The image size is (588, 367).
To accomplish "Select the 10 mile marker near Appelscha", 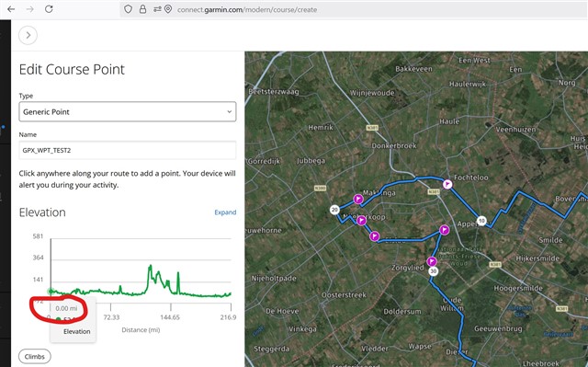I will (x=481, y=221).
